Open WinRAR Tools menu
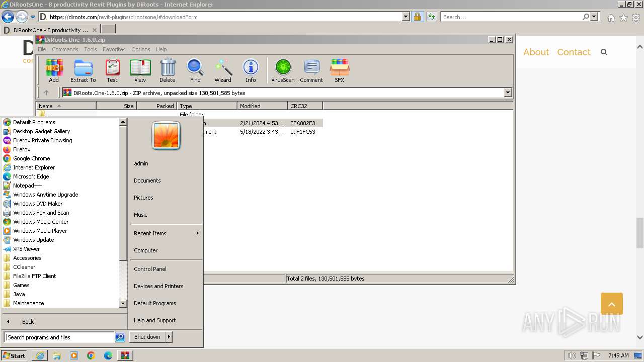Viewport: 644px width, 362px height. [x=91, y=49]
